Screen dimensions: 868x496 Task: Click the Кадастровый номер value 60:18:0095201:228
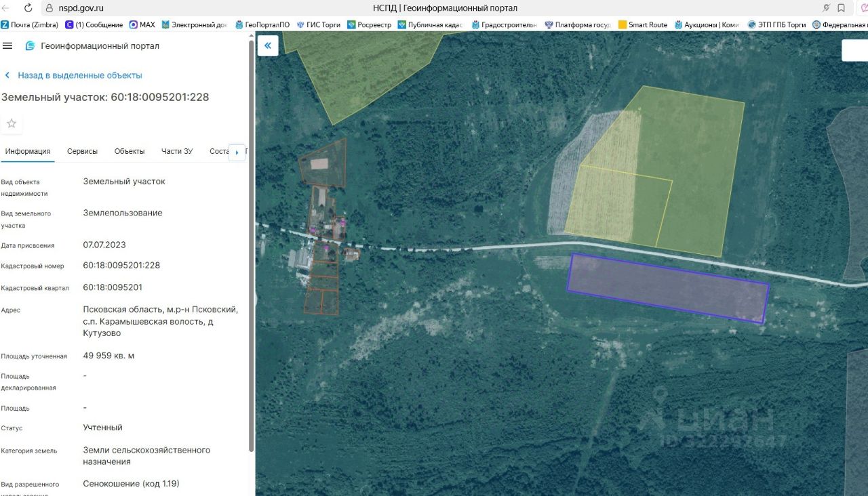coord(121,265)
